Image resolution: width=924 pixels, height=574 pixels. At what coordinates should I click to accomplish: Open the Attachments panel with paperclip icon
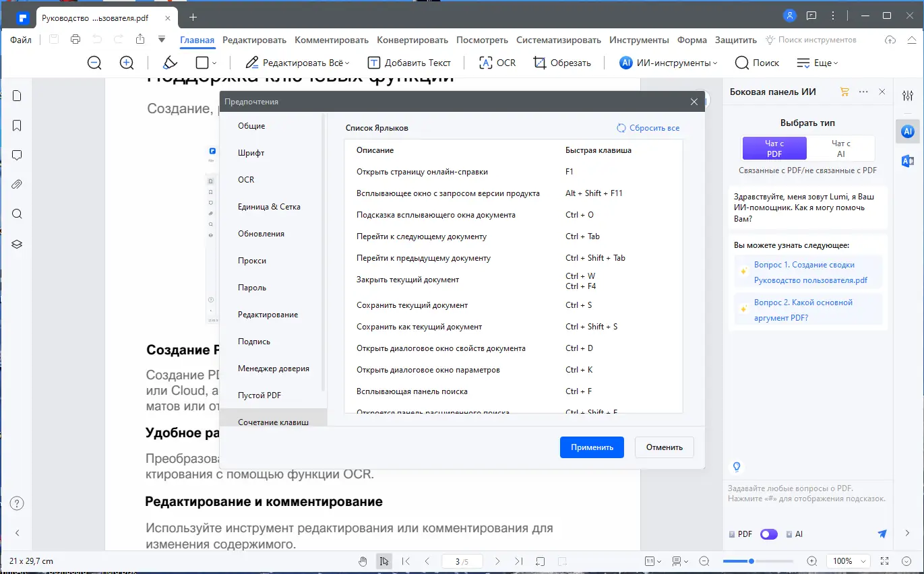click(16, 184)
